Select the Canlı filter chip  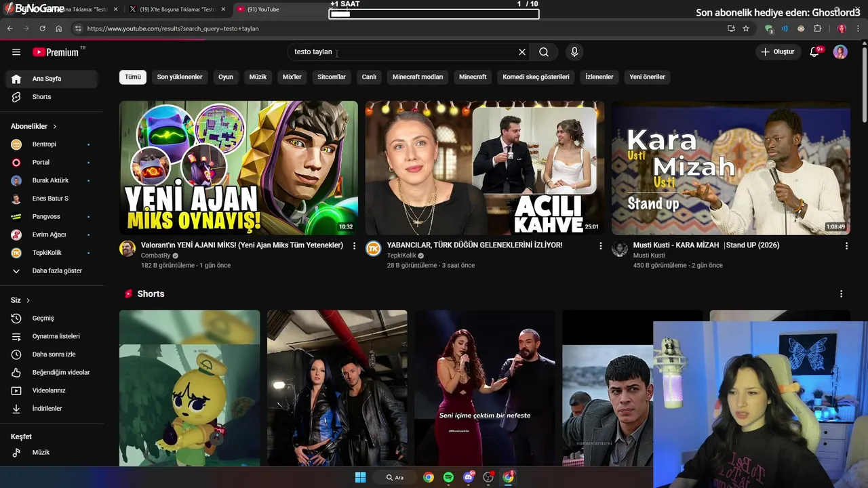[369, 77]
